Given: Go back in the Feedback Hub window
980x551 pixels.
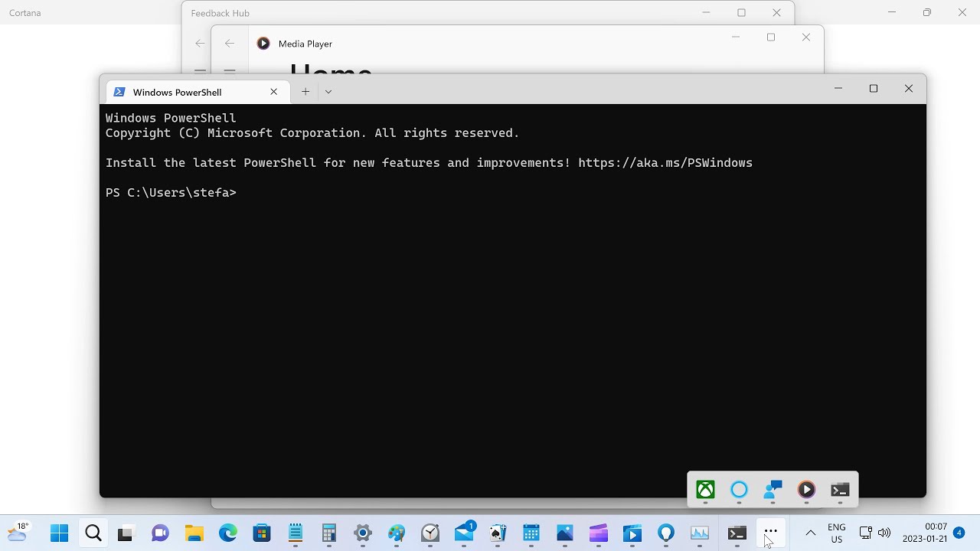Looking at the screenshot, I should click(x=200, y=44).
